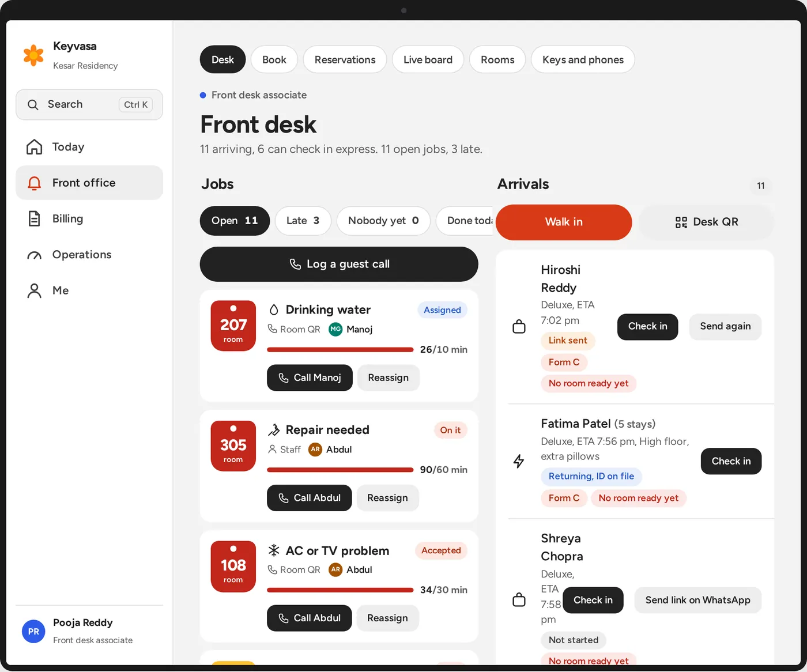Open Today in the sidebar

pyautogui.click(x=89, y=148)
